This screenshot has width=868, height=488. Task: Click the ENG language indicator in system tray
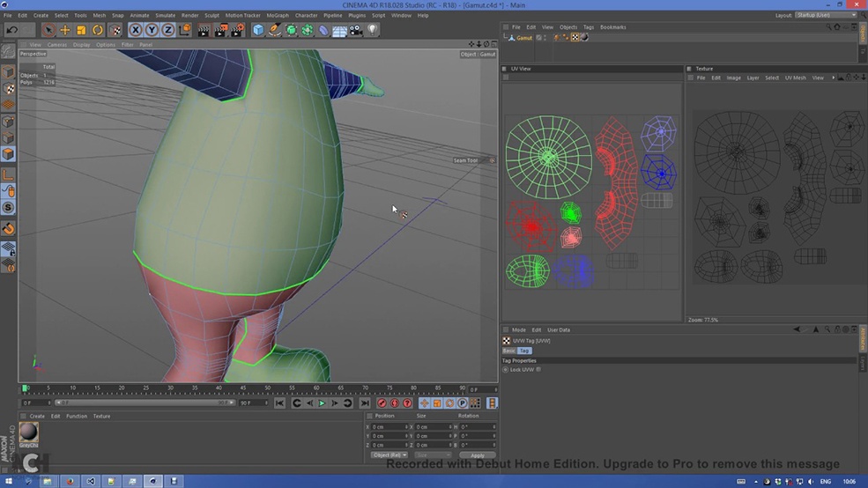pyautogui.click(x=826, y=481)
